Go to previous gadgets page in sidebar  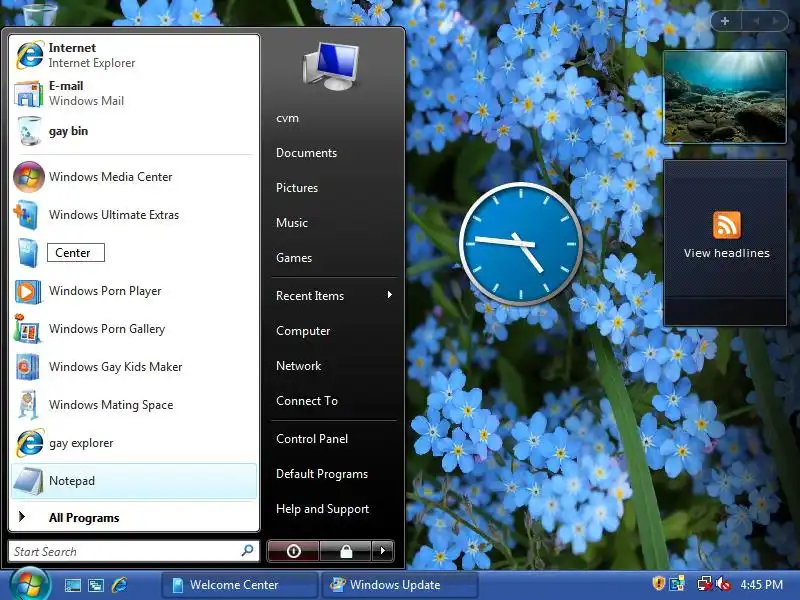(756, 21)
